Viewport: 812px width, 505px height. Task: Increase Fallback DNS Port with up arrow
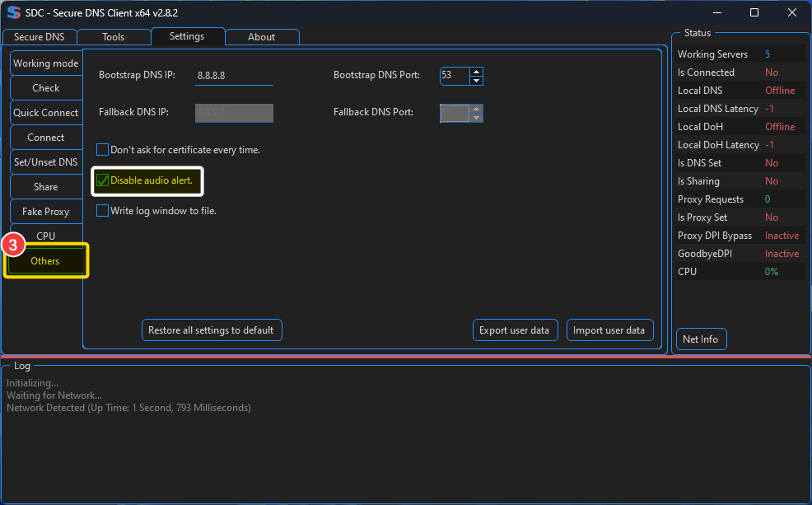[477, 109]
